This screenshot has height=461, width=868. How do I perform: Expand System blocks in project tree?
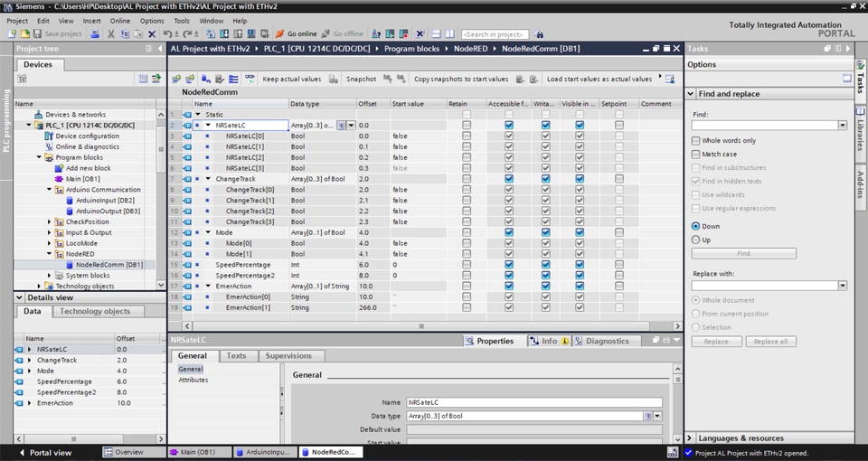pos(49,276)
